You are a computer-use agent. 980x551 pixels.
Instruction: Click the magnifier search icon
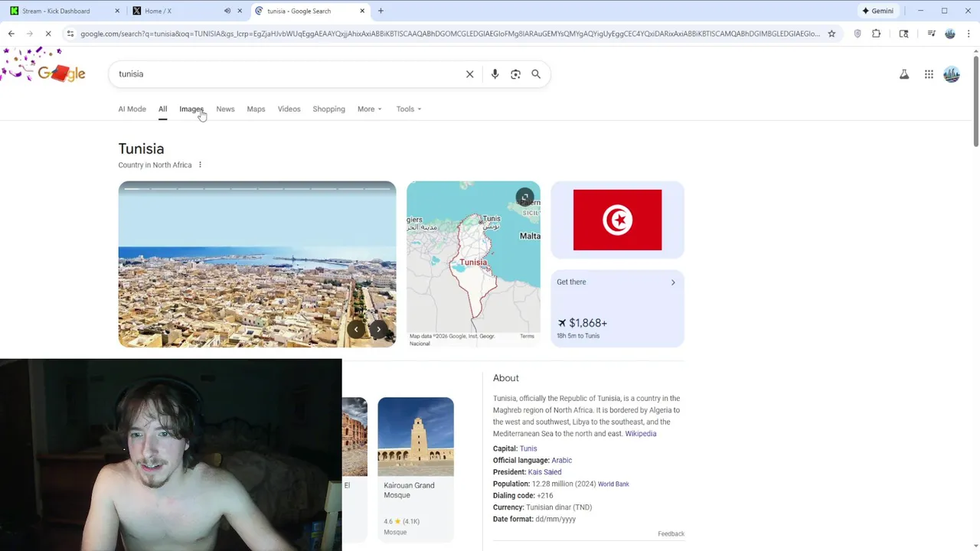[536, 74]
